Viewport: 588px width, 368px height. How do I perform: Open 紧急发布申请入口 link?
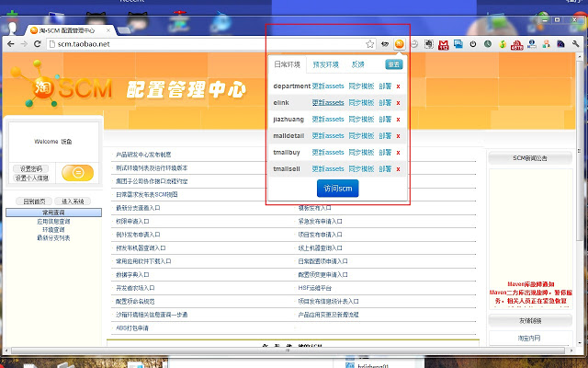pos(321,221)
